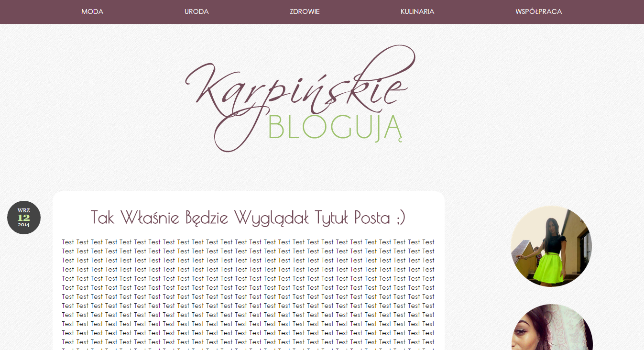Open the URODA menu item
Viewport: 644px width, 350px height.
coord(196,11)
